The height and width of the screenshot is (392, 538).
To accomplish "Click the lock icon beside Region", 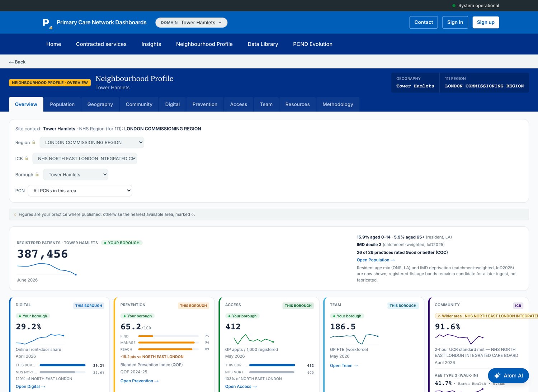I will [x=34, y=142].
